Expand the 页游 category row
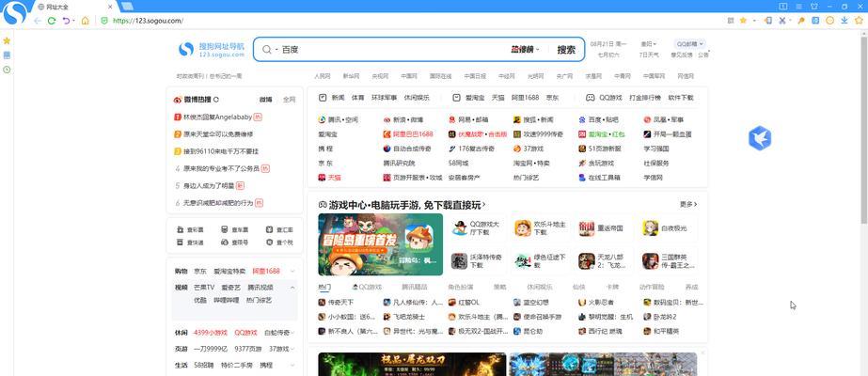This screenshot has width=868, height=376. click(x=292, y=349)
